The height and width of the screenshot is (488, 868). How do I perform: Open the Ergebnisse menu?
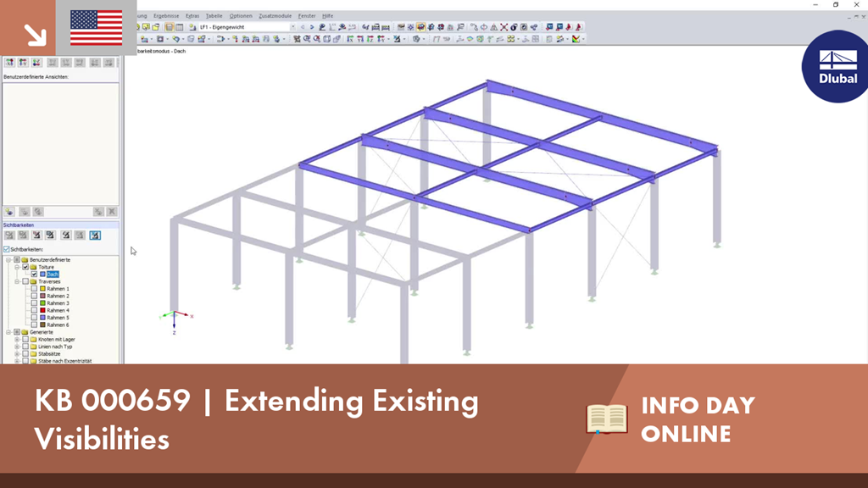tap(166, 16)
